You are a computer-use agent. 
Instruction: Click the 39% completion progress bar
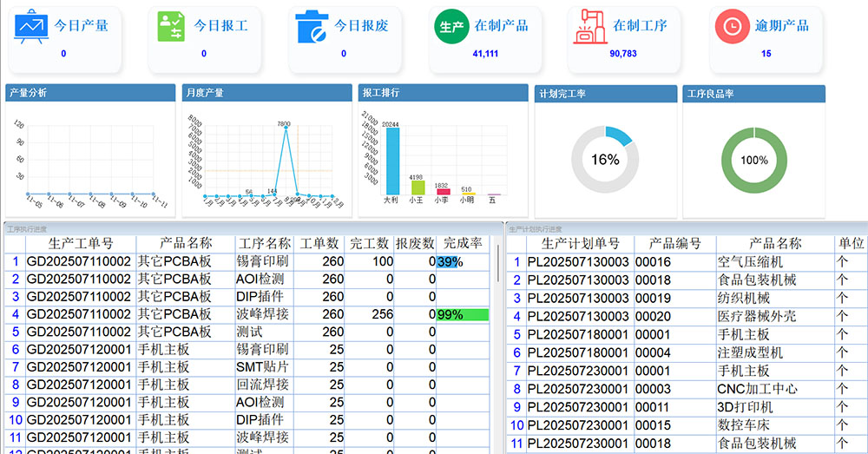(x=449, y=261)
